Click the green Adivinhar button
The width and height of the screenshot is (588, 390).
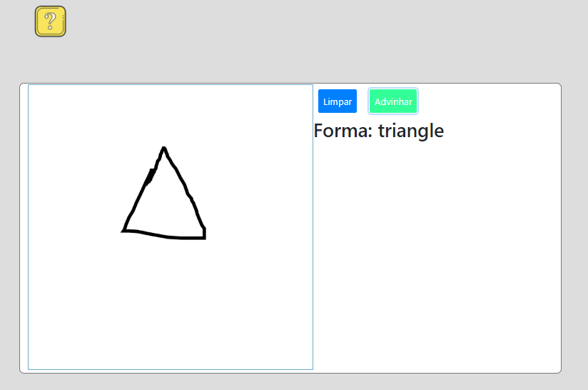pos(393,101)
